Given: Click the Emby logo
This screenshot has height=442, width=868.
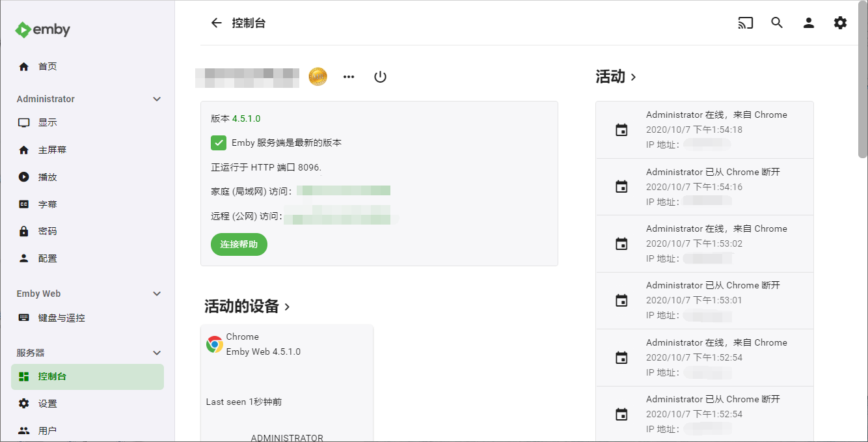Looking at the screenshot, I should 43,29.
